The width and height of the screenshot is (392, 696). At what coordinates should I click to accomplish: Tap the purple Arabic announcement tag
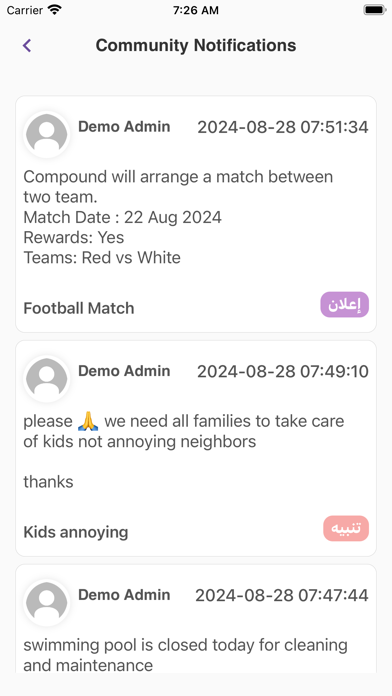point(344,304)
